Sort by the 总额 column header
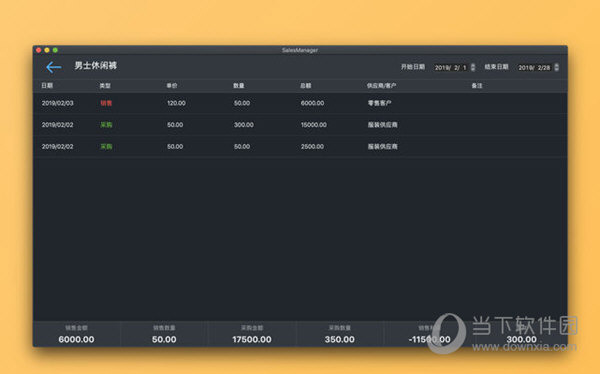The image size is (600, 374). point(305,86)
